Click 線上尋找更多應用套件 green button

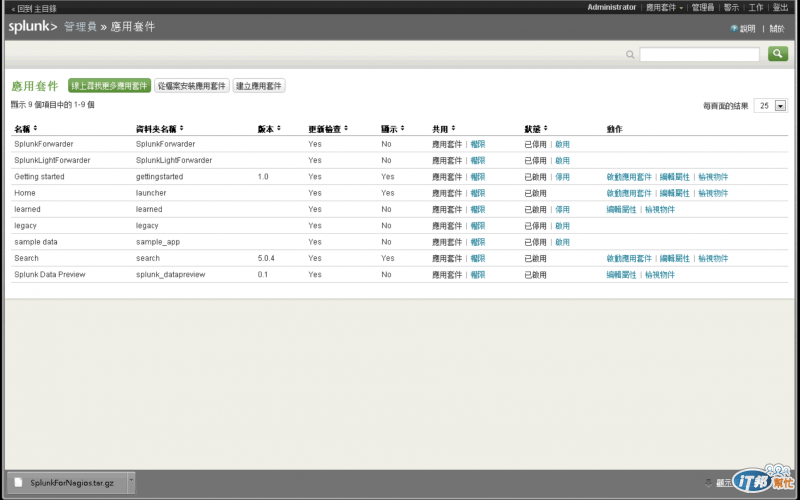pyautogui.click(x=109, y=86)
